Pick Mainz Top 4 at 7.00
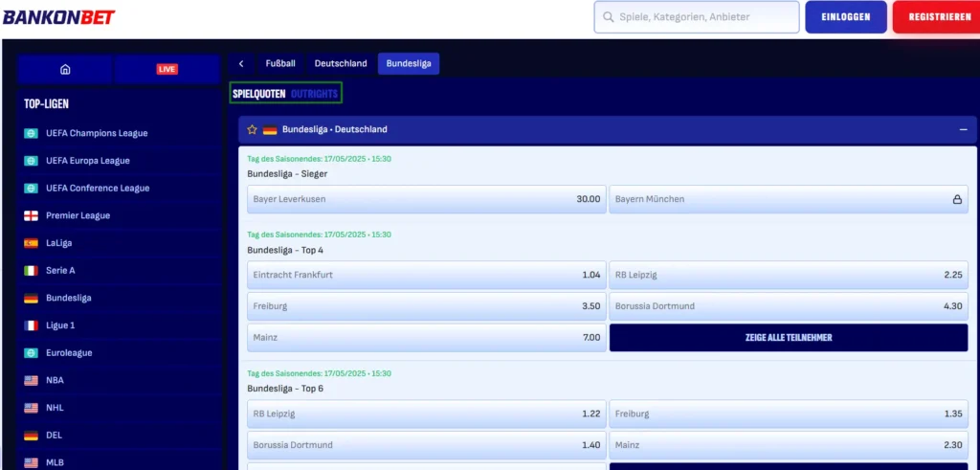This screenshot has width=980, height=470. click(427, 338)
